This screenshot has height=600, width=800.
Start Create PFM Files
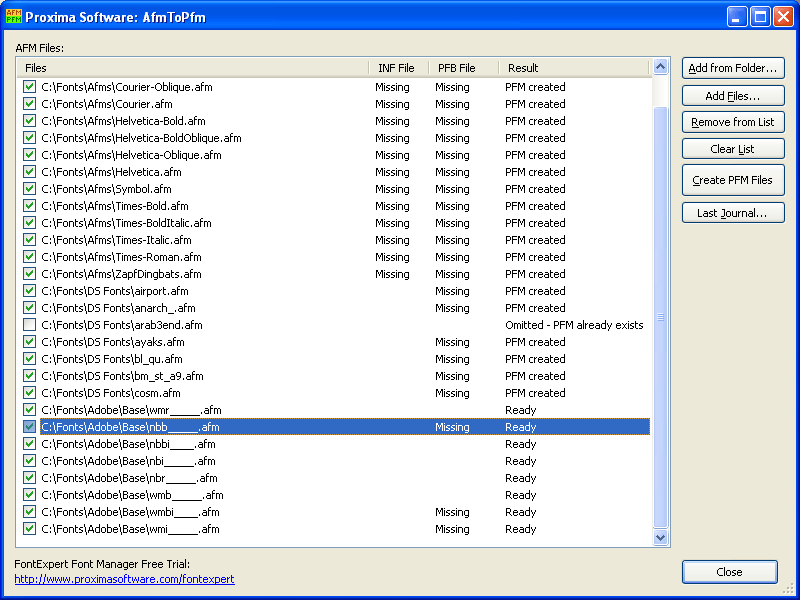point(733,180)
